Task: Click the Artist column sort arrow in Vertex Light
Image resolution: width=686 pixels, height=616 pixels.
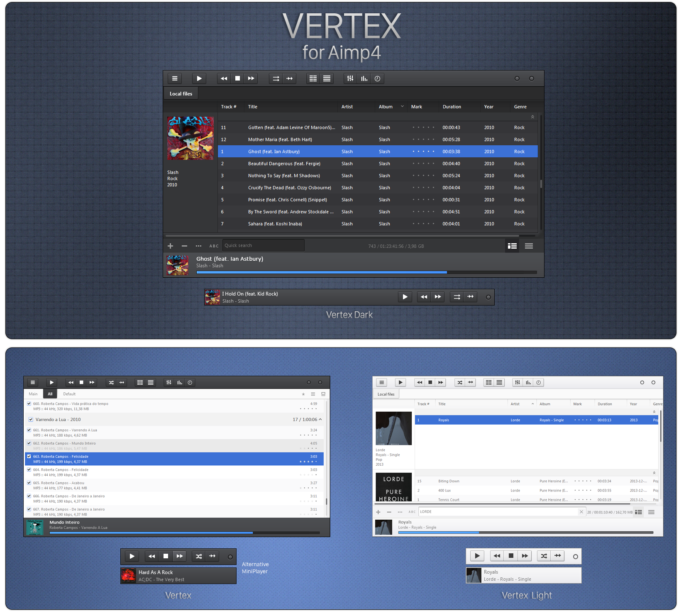Action: 532,404
